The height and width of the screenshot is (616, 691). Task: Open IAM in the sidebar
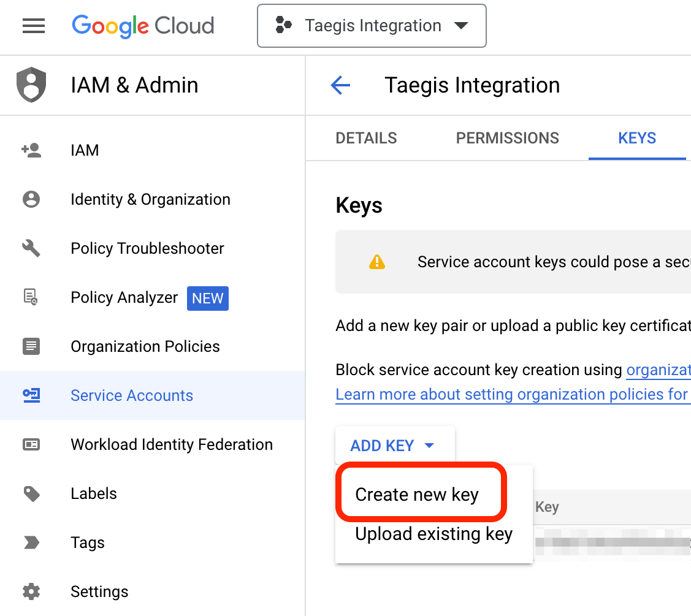tap(153, 150)
